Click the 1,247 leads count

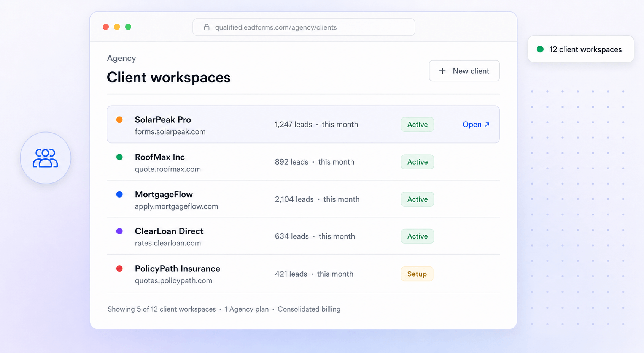pyautogui.click(x=293, y=125)
